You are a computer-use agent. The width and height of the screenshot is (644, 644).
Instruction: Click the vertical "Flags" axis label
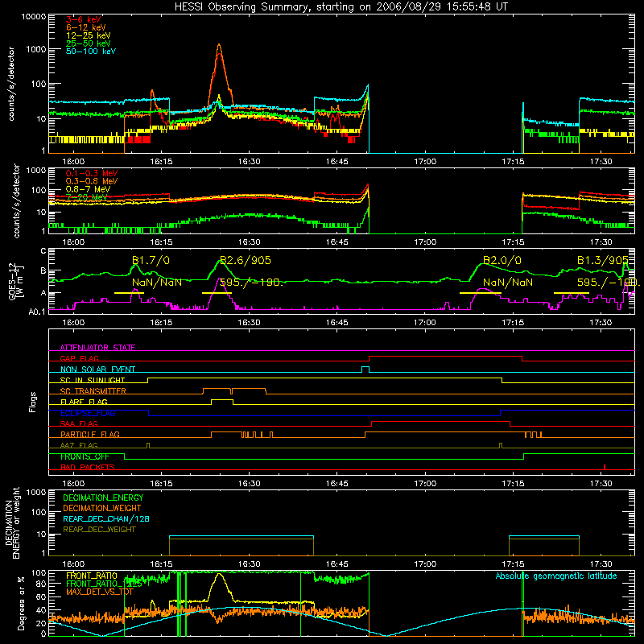click(33, 402)
